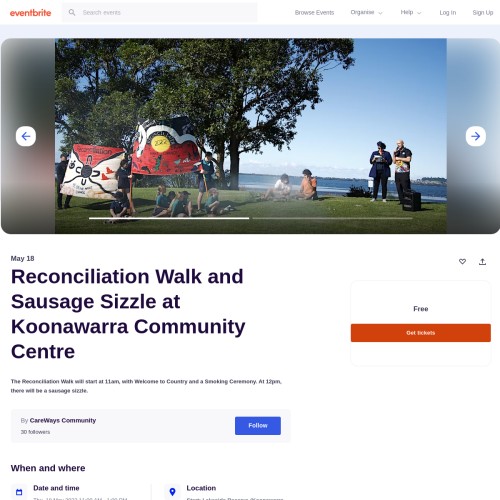Advance to next carousel image arrow

click(x=476, y=136)
